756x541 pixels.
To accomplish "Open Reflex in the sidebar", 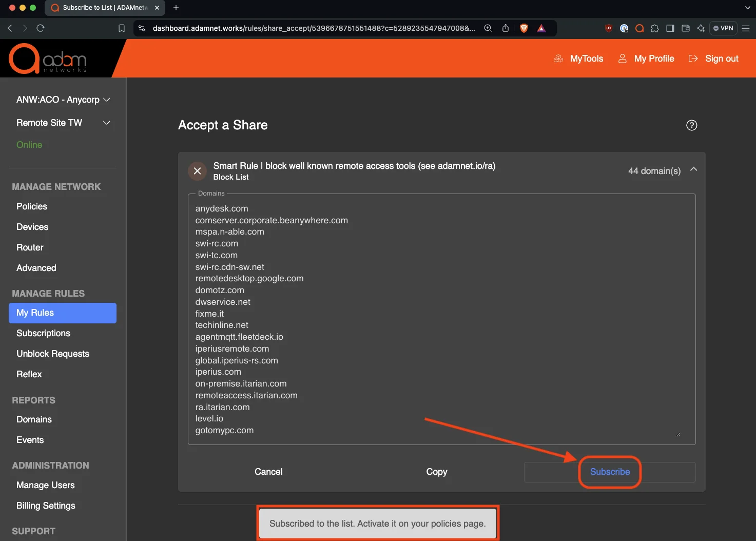I will click(29, 374).
